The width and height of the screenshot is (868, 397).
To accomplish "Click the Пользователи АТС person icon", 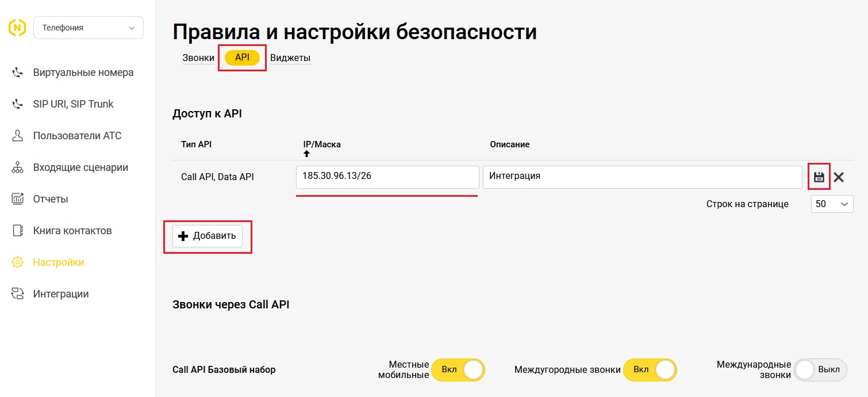I will (18, 136).
